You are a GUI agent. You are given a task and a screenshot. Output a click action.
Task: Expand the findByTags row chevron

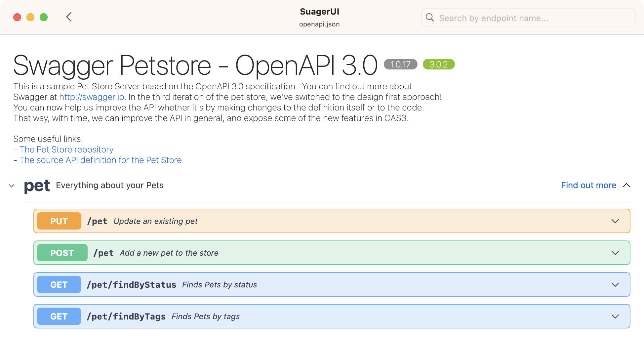[615, 316]
